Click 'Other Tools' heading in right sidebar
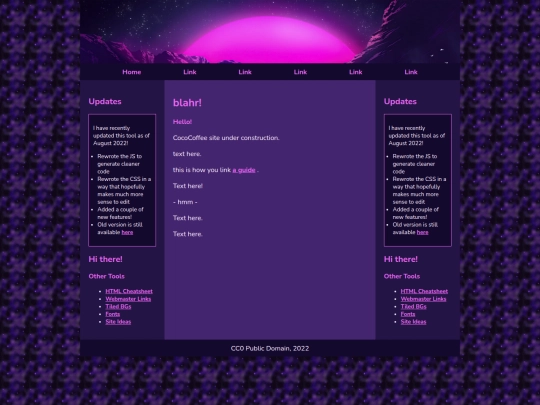The height and width of the screenshot is (405, 540). coord(402,276)
